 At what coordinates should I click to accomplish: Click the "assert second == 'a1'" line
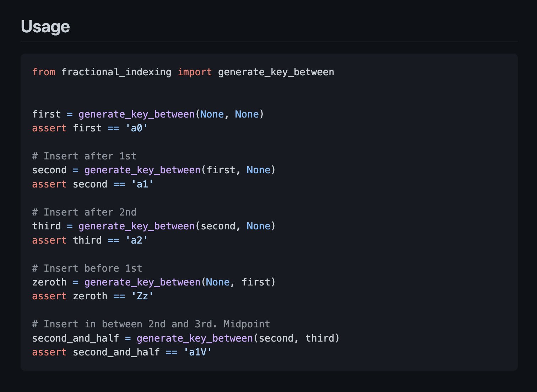click(93, 184)
